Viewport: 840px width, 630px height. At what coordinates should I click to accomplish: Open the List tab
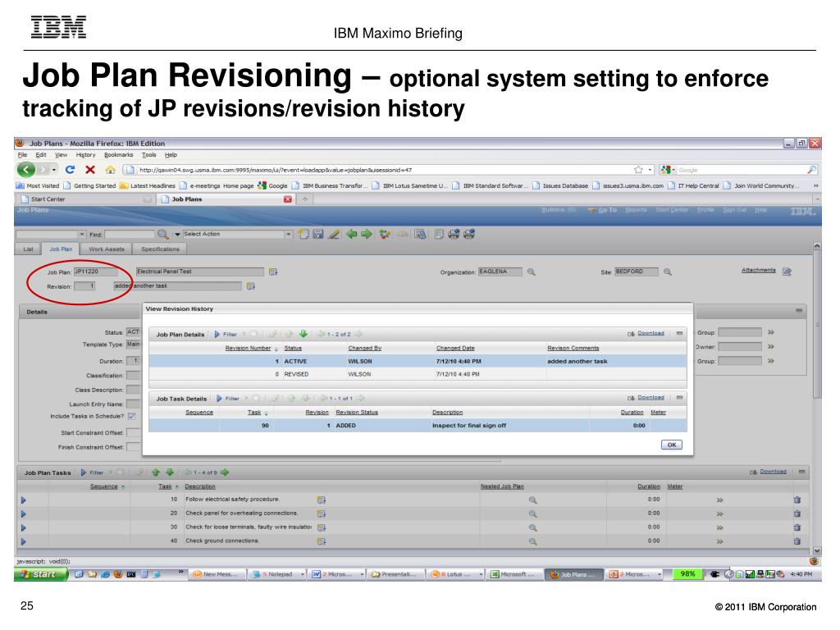pos(28,249)
